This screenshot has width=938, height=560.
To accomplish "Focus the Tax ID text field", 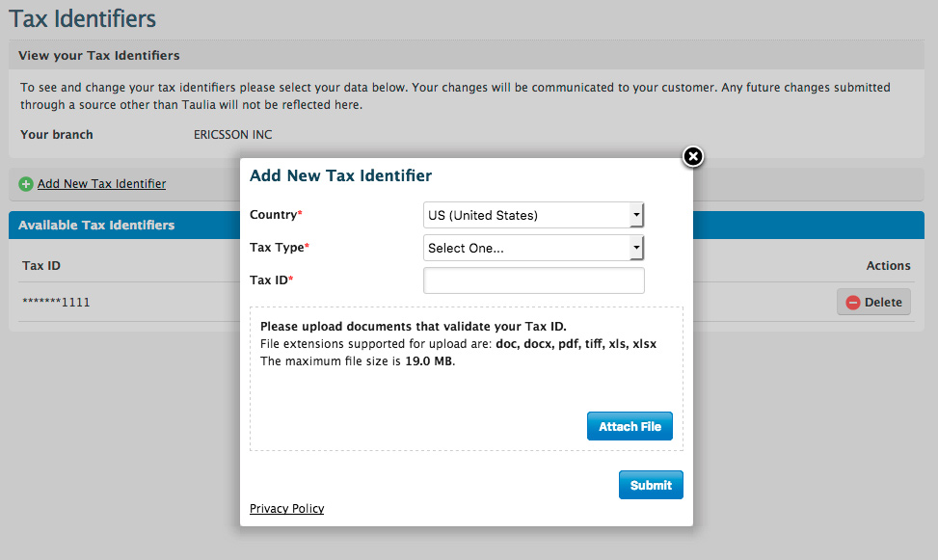I will click(534, 280).
